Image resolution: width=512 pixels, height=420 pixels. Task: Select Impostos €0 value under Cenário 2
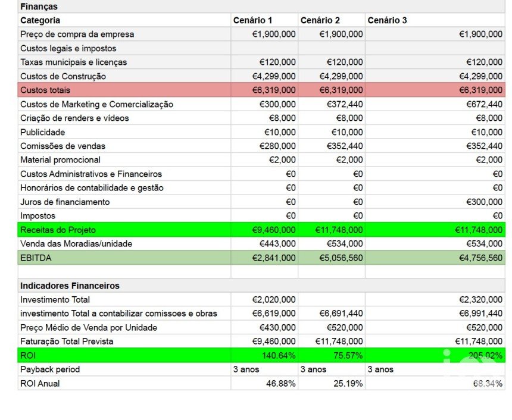[358, 216]
